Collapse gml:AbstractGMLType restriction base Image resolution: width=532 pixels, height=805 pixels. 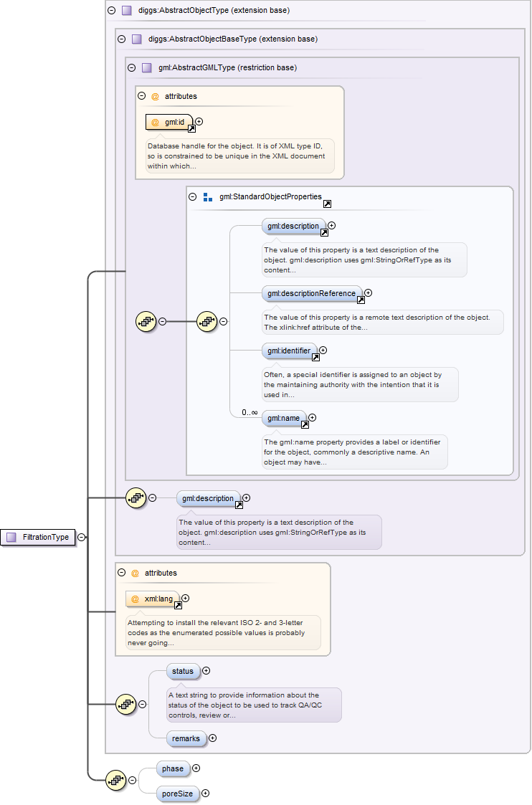(x=131, y=68)
